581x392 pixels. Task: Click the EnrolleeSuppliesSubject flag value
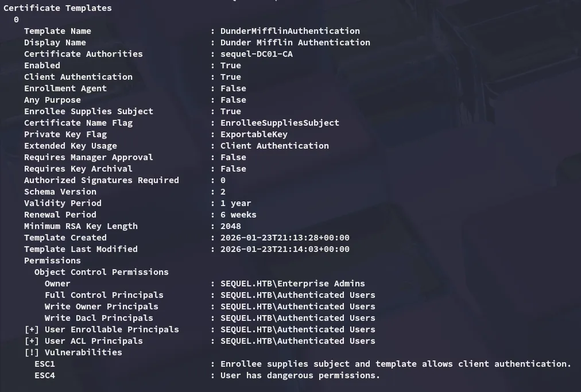pos(280,123)
